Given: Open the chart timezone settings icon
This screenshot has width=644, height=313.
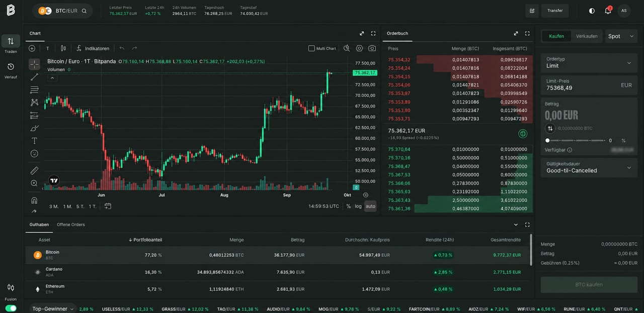Looking at the screenshot, I should [x=366, y=195].
